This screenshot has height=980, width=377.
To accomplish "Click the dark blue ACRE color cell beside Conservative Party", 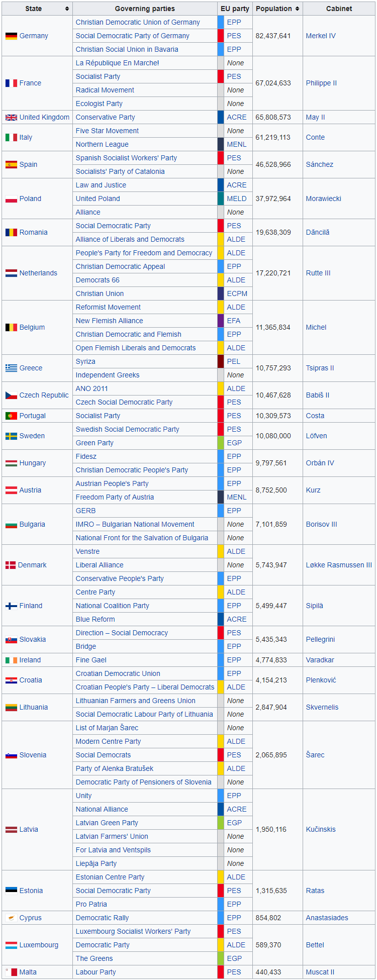I will pyautogui.click(x=221, y=118).
